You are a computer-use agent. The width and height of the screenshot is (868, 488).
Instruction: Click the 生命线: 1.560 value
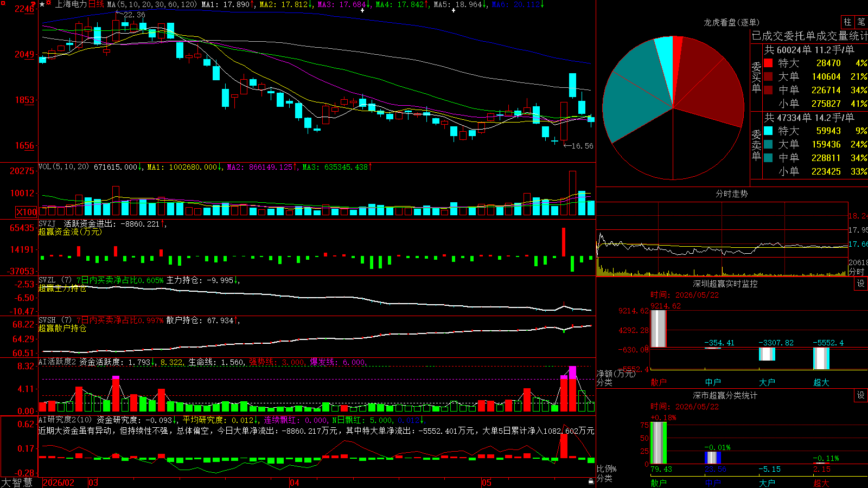coord(216,362)
